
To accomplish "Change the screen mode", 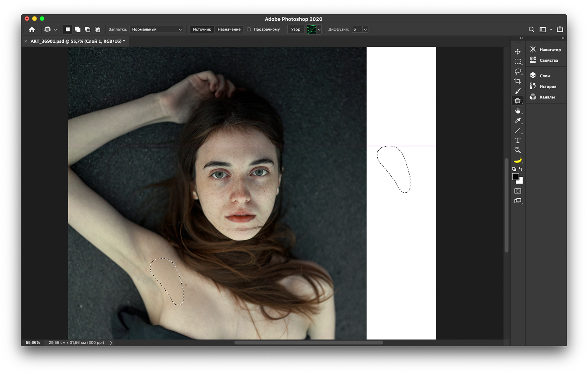I will point(518,201).
